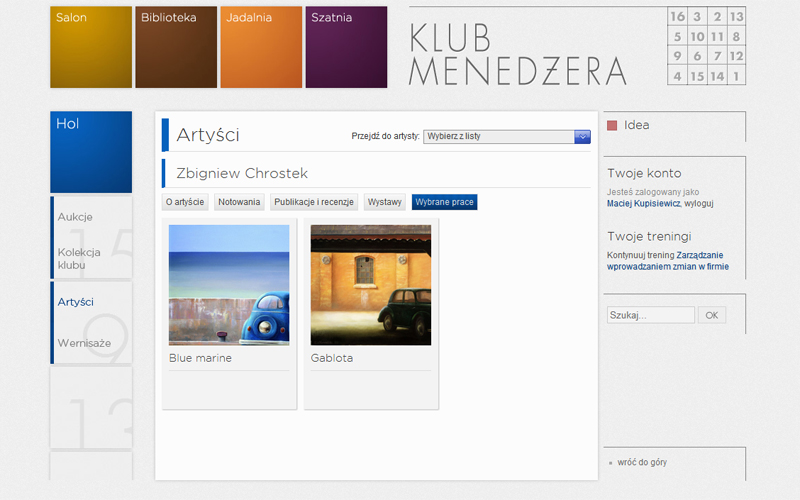The height and width of the screenshot is (500, 800).
Task: Select Artyści in the left sidebar
Action: click(x=76, y=302)
